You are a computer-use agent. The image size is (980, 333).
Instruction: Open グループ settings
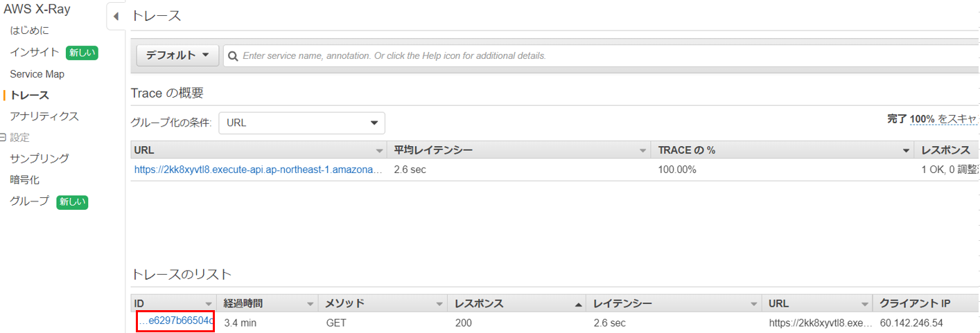point(29,201)
